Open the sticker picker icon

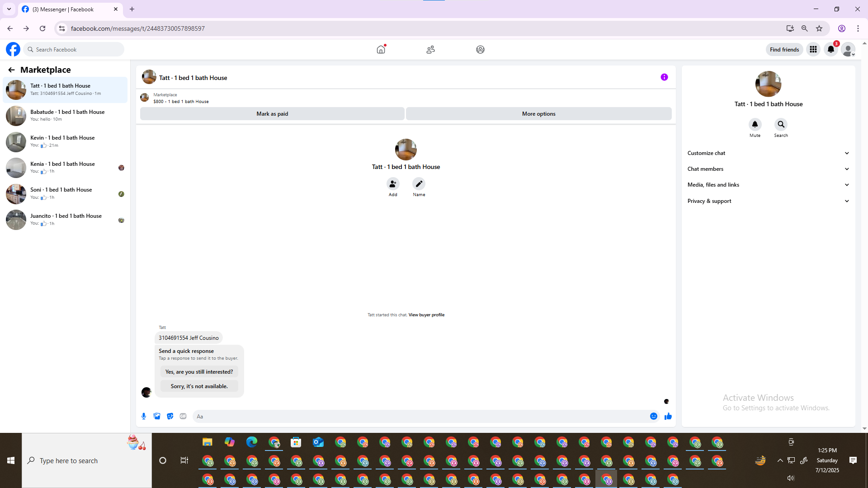170,416
